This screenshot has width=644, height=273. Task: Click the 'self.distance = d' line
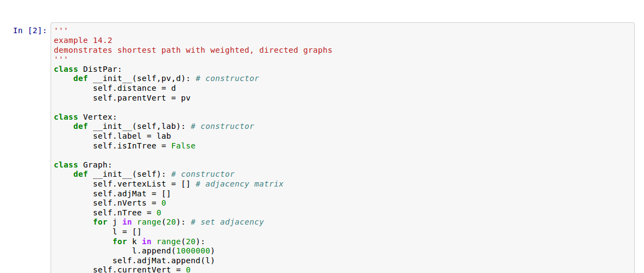134,88
